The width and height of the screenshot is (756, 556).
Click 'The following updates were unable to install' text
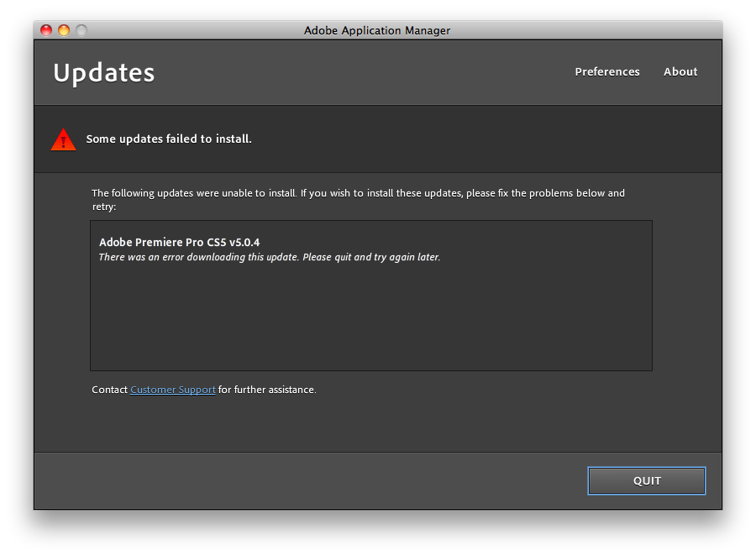(x=194, y=193)
